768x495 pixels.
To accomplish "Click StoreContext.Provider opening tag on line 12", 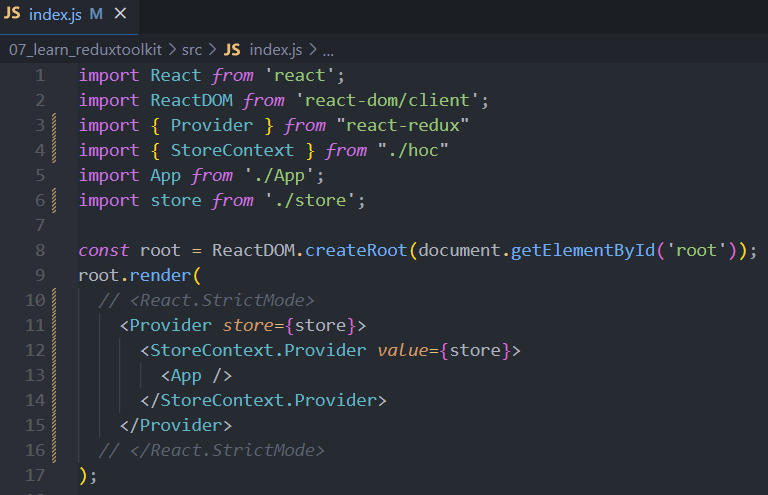I will tap(331, 351).
